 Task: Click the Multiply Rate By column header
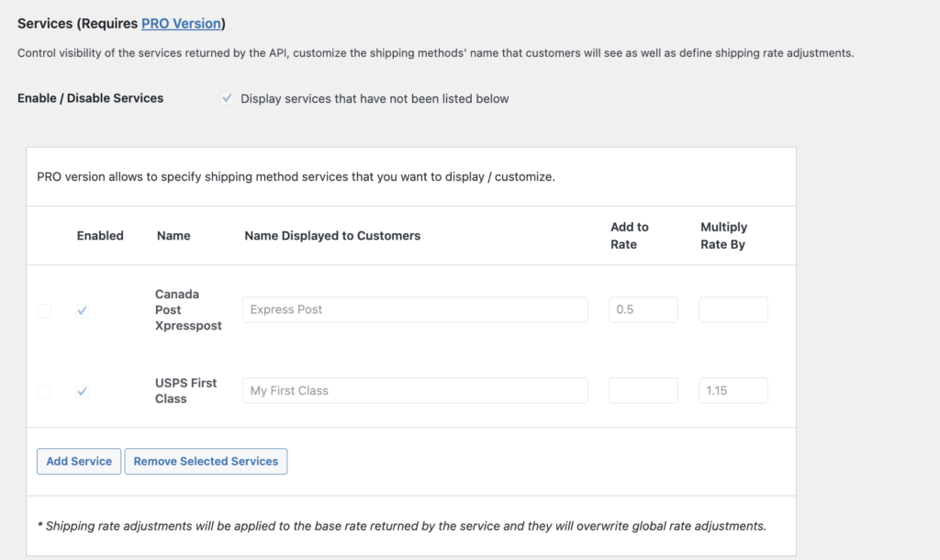coord(723,236)
